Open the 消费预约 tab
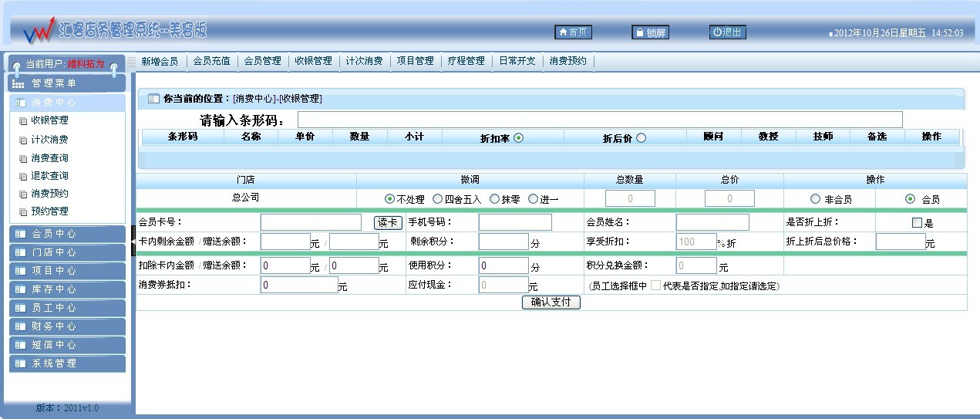Image resolution: width=980 pixels, height=419 pixels. pyautogui.click(x=567, y=61)
